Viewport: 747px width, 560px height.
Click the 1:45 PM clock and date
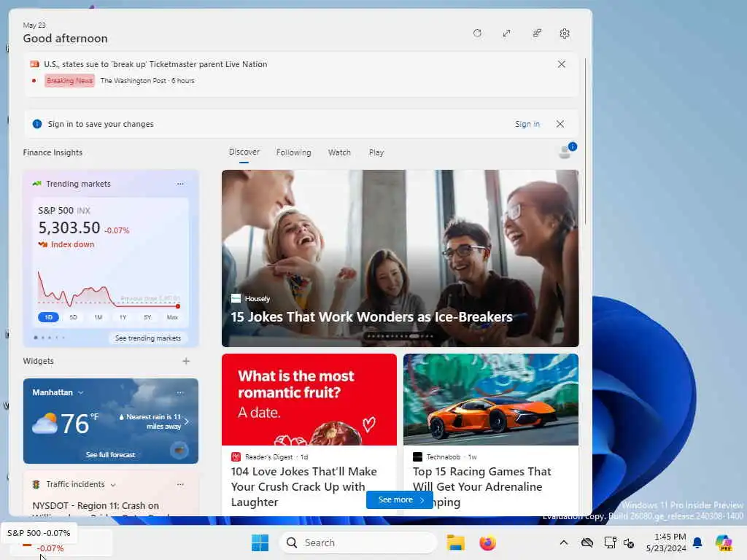tap(666, 542)
